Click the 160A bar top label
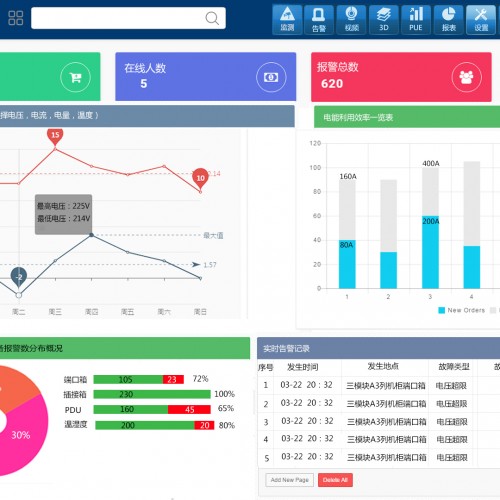 click(x=348, y=176)
